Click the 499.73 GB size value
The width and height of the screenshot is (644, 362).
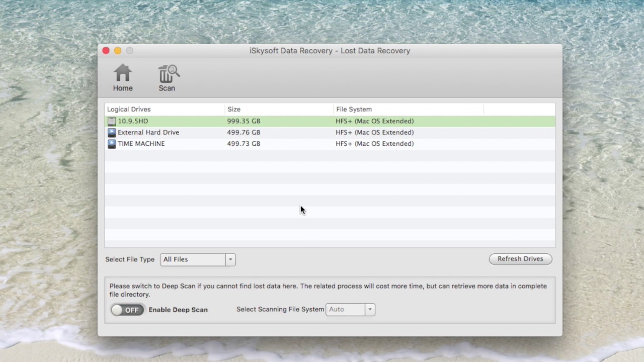244,144
